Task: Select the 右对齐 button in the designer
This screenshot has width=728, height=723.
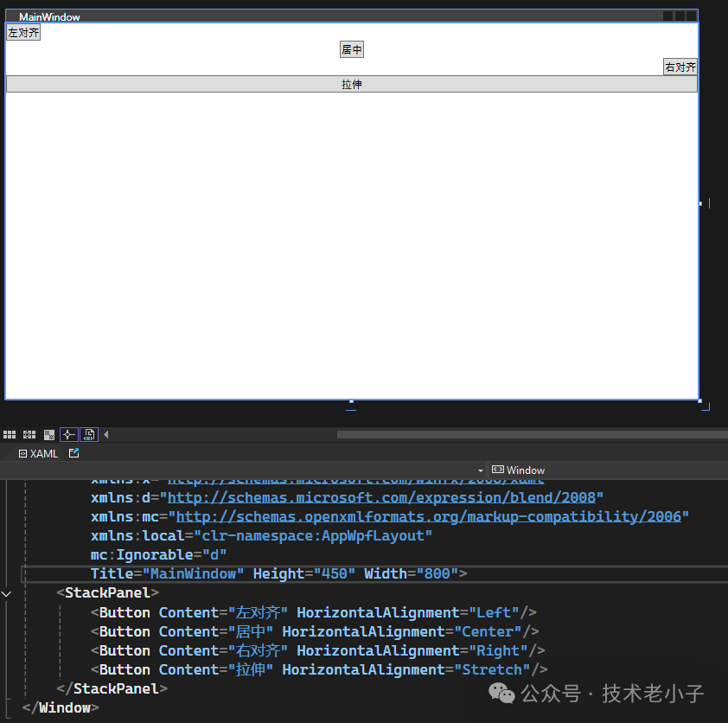Action: click(680, 67)
